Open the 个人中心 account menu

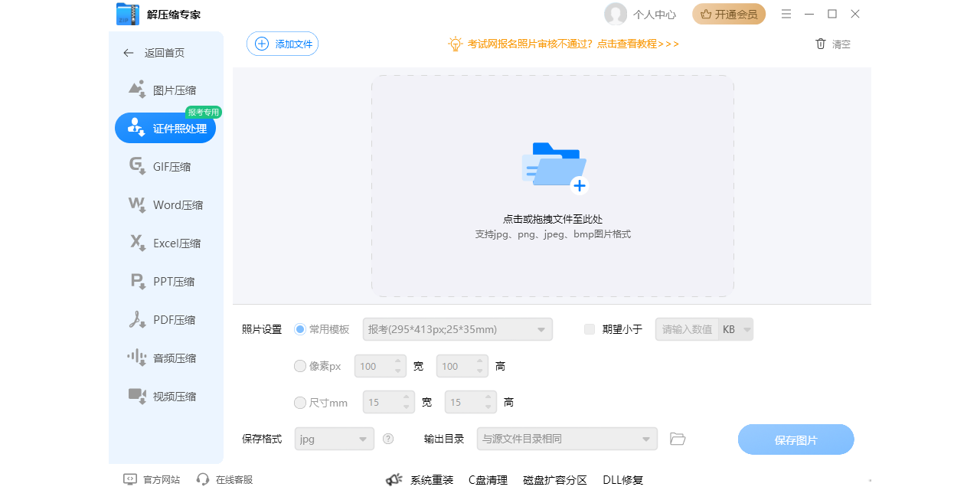(640, 14)
